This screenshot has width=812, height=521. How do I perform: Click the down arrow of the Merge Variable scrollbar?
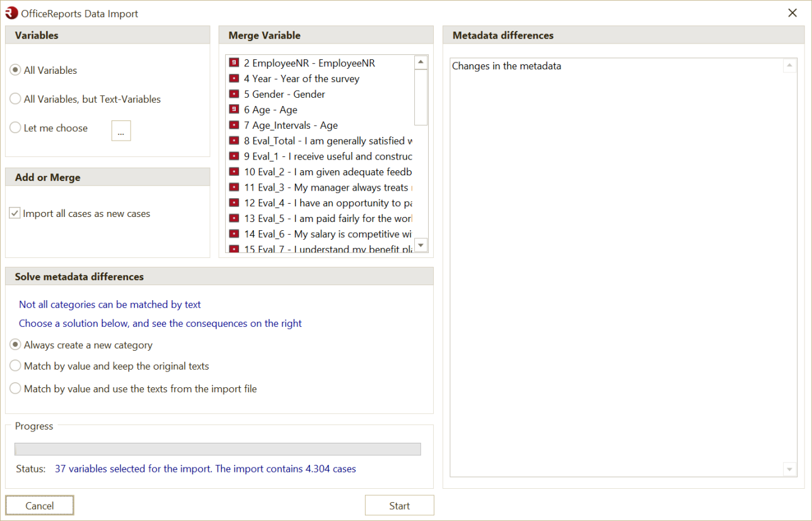420,245
